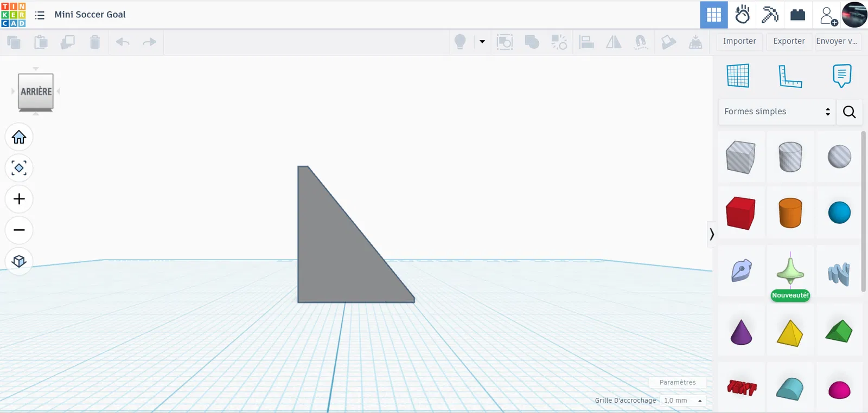Click the tilted plane icon in the toolbar

[668, 42]
